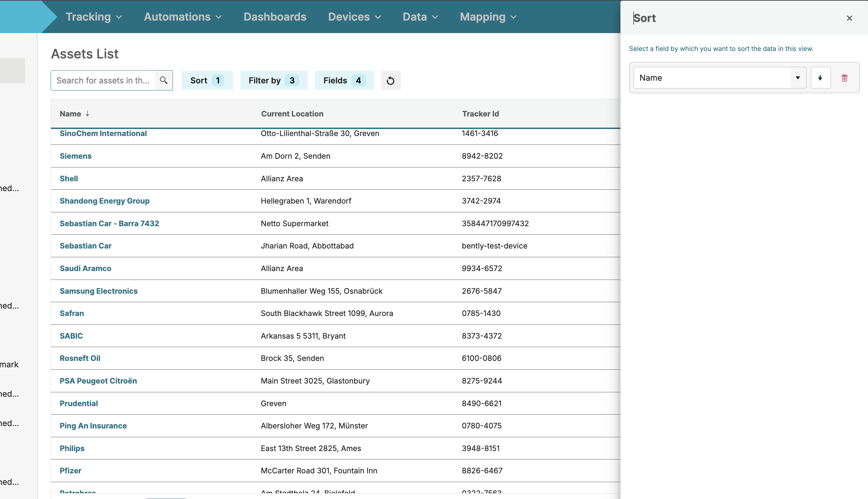Click the search magnifier icon

coord(163,80)
